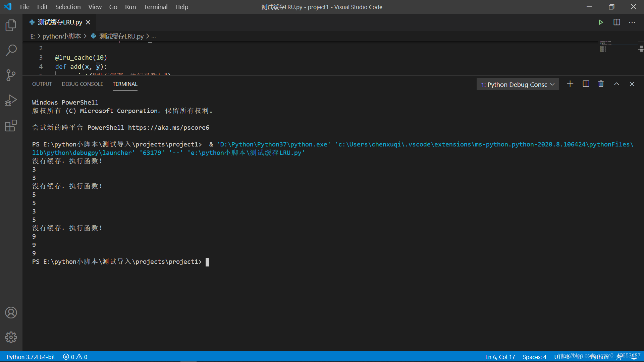Viewport: 644px width, 362px height.
Task: Open the Run and Debug view
Action: tap(11, 101)
